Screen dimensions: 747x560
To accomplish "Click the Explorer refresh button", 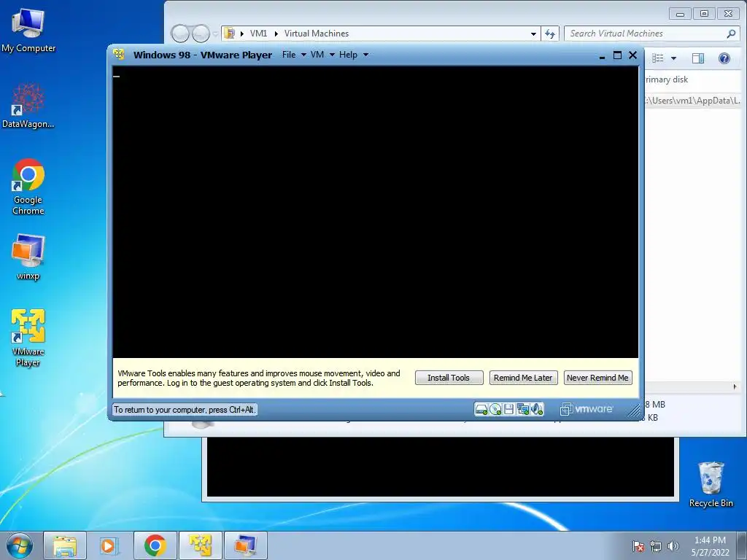I will point(550,34).
